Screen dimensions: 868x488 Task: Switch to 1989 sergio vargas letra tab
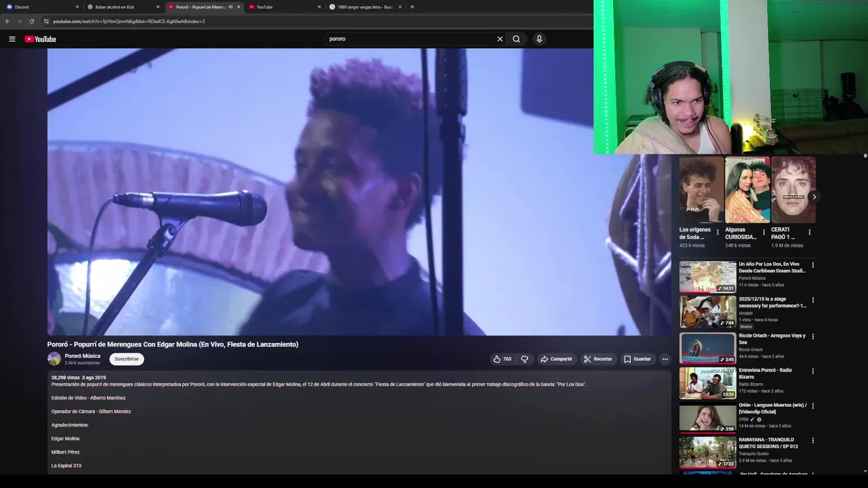[x=364, y=7]
